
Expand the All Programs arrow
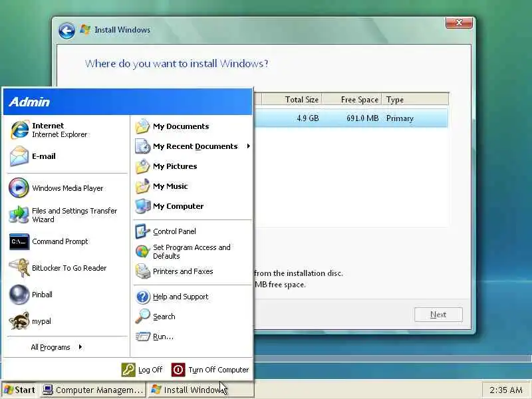pos(80,346)
